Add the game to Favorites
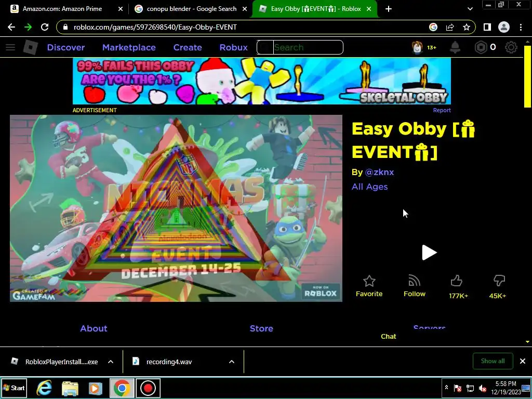This screenshot has width=532, height=399. pyautogui.click(x=369, y=286)
